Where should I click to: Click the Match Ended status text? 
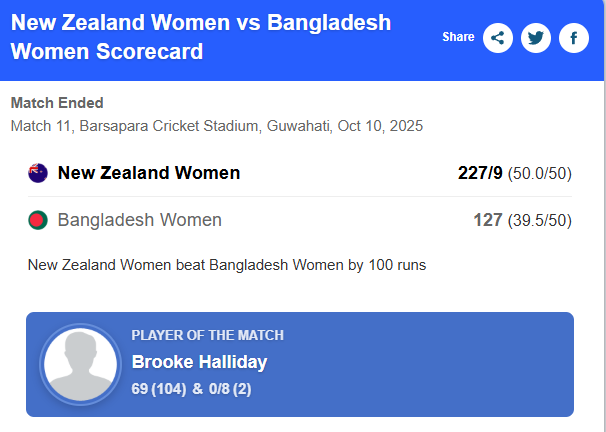tap(57, 103)
